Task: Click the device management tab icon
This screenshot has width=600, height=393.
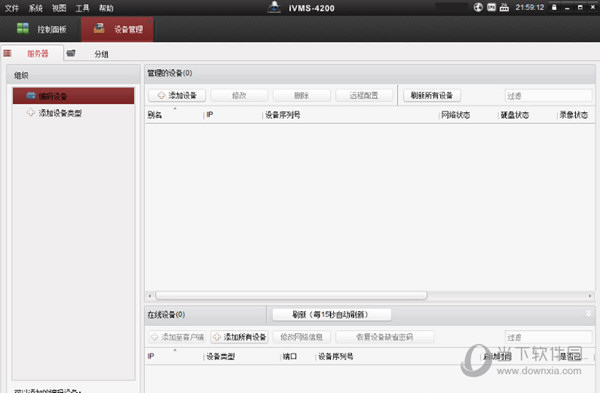Action: click(x=99, y=28)
